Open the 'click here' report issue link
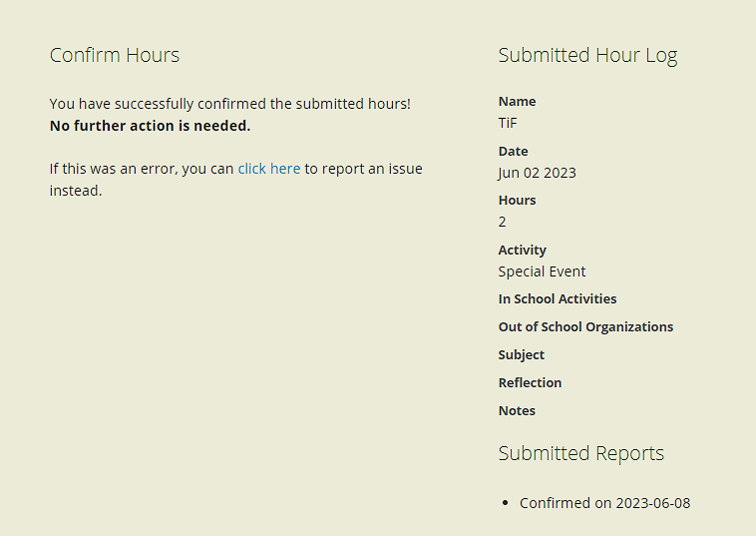 [269, 169]
